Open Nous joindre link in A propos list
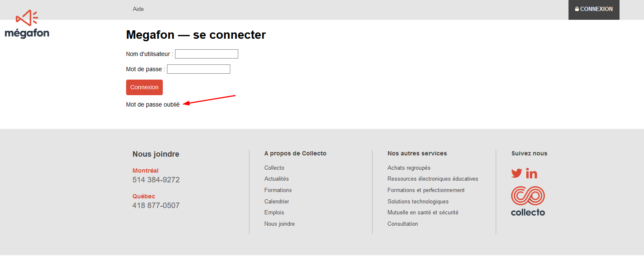This screenshot has height=259, width=644. pyautogui.click(x=280, y=224)
